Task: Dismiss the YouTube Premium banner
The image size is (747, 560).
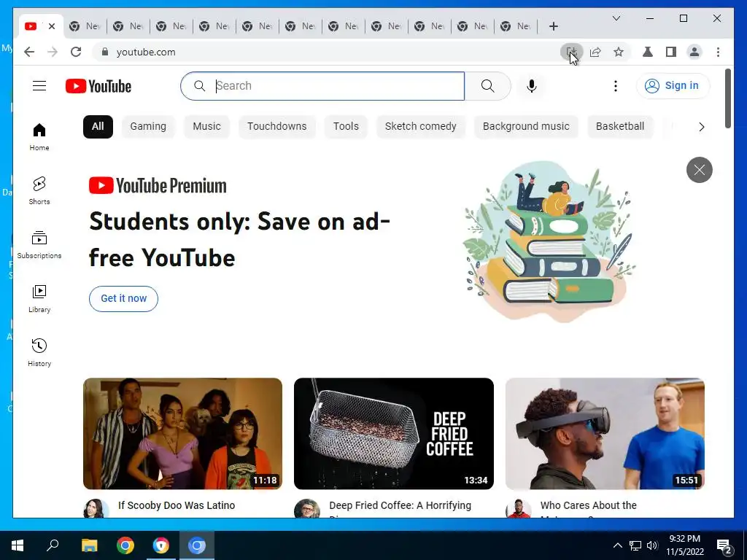Action: coord(700,169)
